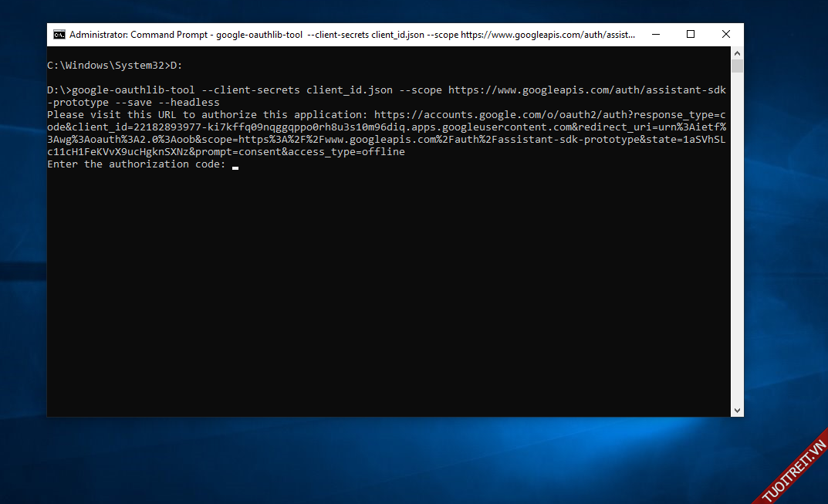Click the scrollbar down arrow

tap(737, 411)
